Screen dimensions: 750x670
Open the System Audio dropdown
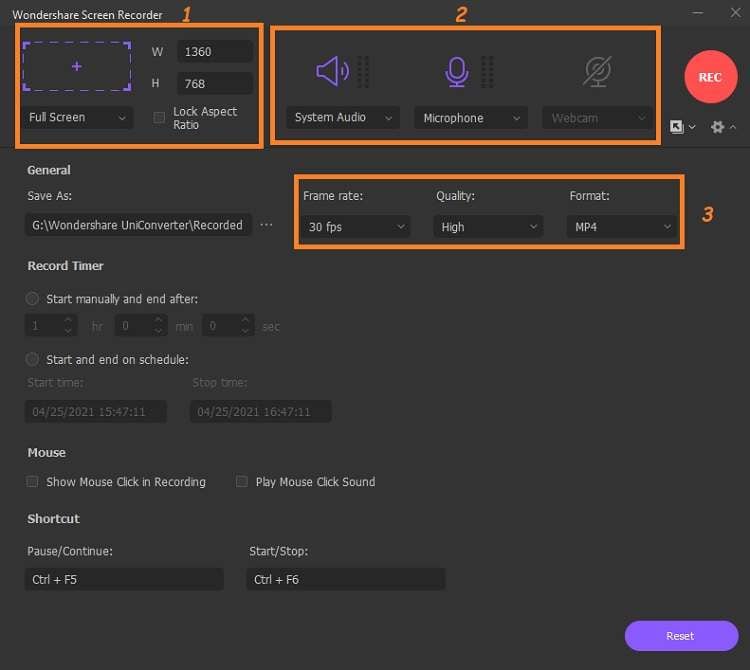click(x=342, y=118)
